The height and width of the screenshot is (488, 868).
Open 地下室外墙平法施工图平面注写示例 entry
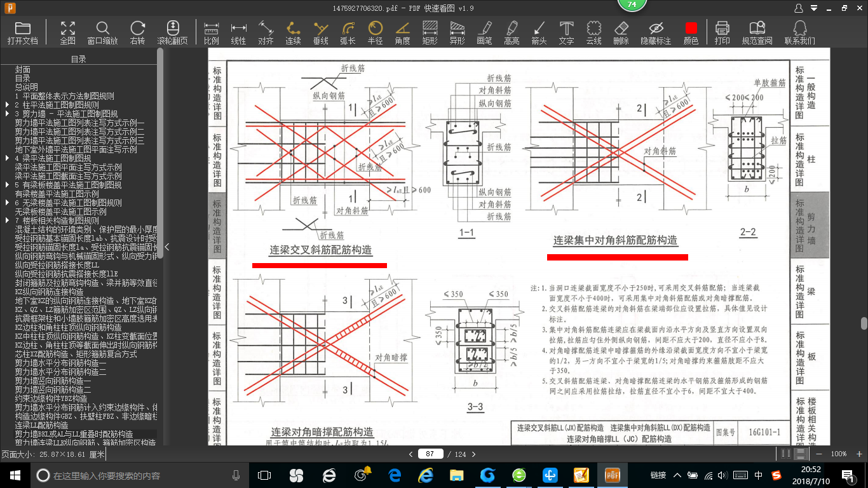76,149
